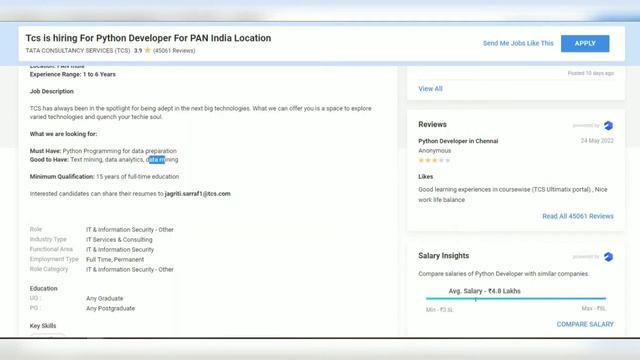
Task: Open View All link in sidebar
Action: click(430, 89)
